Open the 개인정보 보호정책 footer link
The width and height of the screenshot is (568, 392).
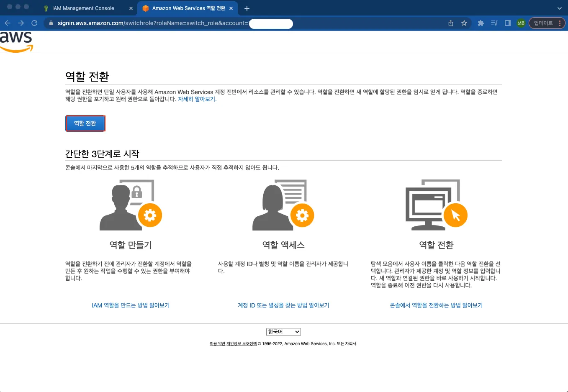point(242,343)
